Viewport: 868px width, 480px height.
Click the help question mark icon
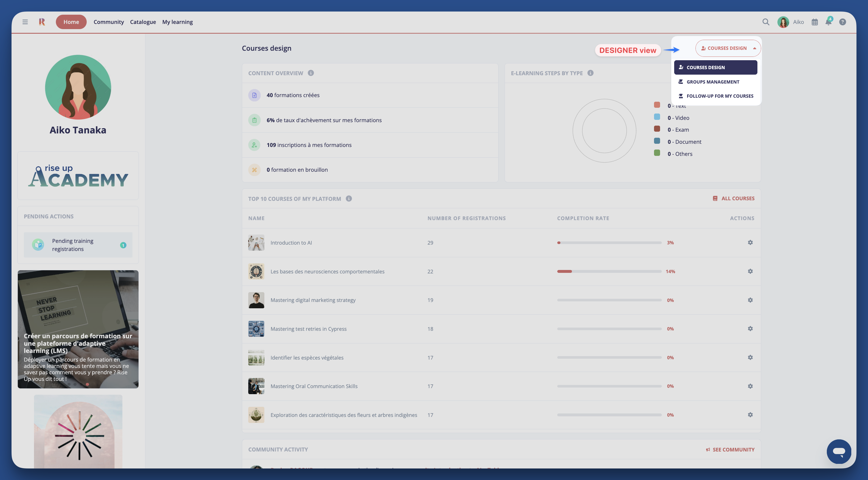tap(842, 22)
